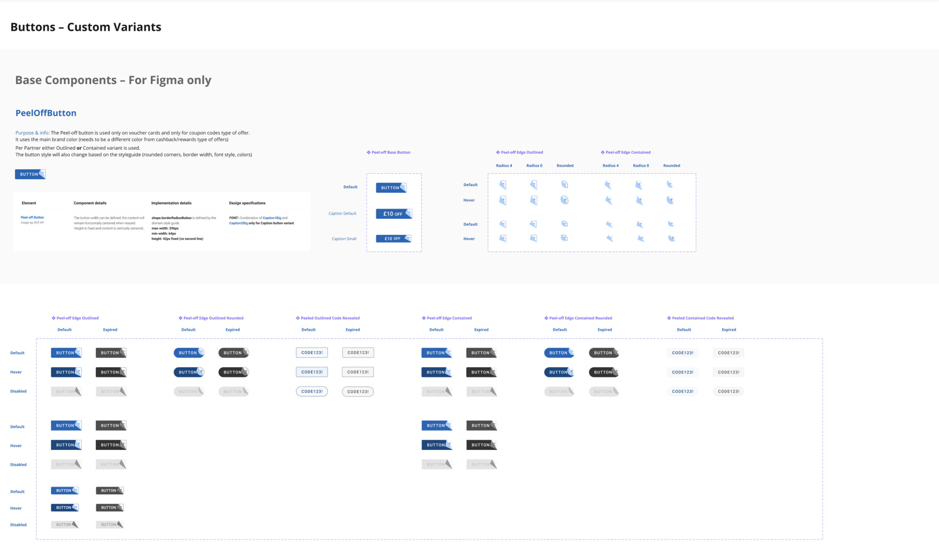Screen dimensions: 939x560
Task: Click Outlined Rounded Disabled BUTTON in Default column
Action: click(x=189, y=391)
